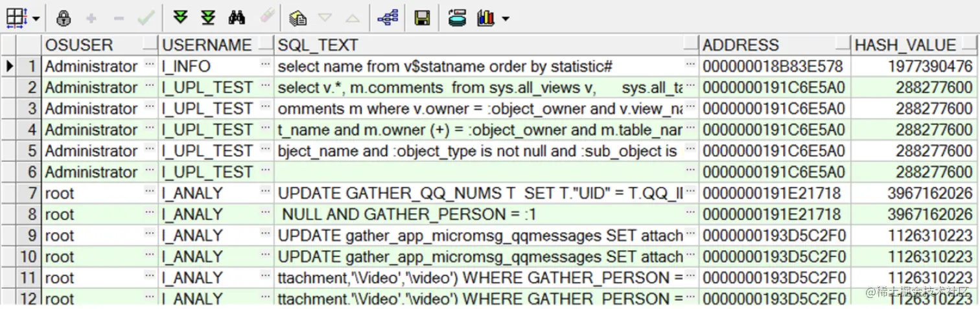
Task: Click the delete record minus icon
Action: pyautogui.click(x=119, y=18)
